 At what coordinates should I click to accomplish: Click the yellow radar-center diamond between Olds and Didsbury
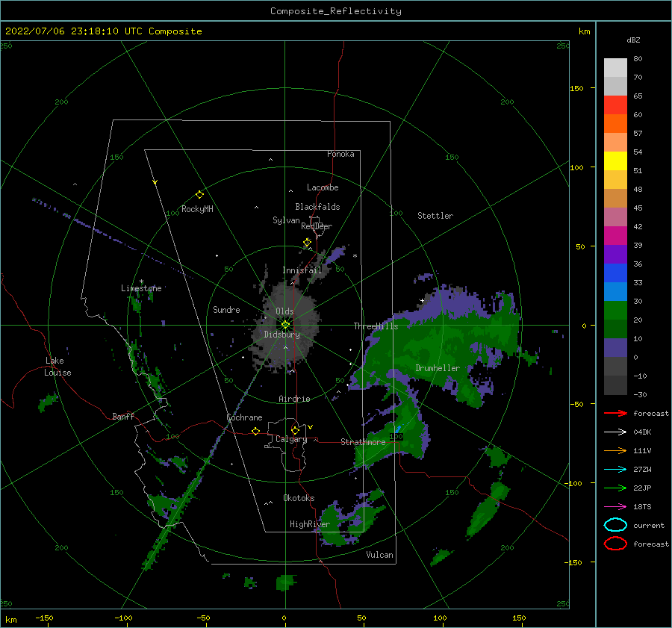pos(285,325)
